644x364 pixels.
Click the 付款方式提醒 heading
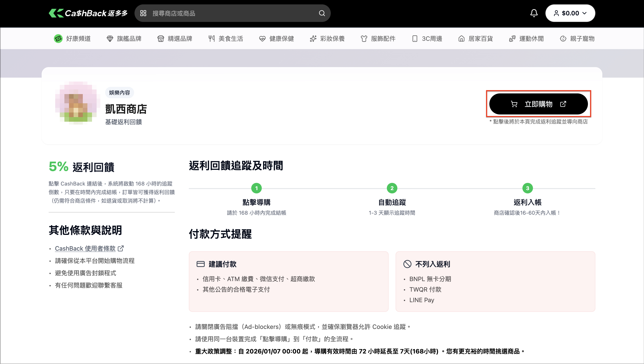click(x=220, y=234)
